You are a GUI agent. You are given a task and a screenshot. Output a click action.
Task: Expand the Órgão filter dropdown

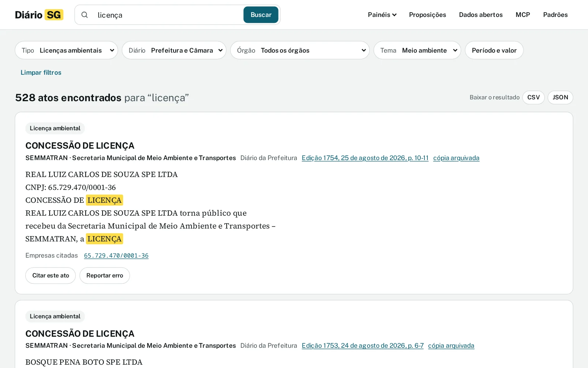coord(300,50)
